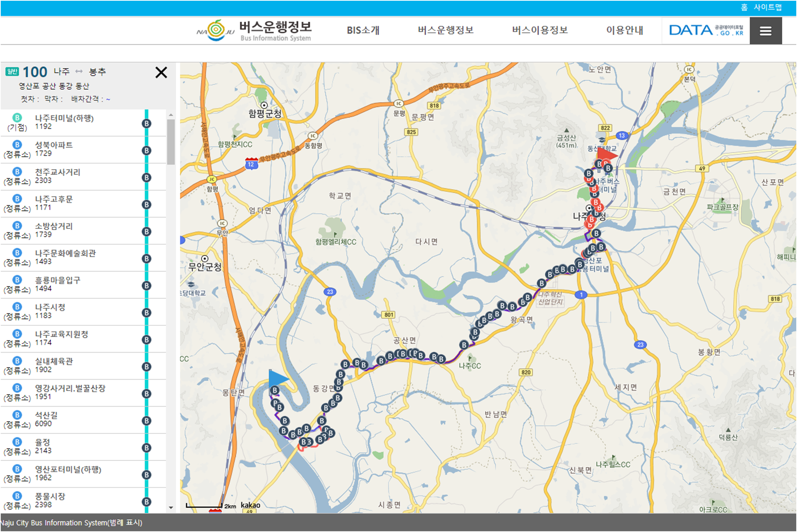Open the hamburger menu icon
Screen dimensions: 797x532
click(765, 31)
